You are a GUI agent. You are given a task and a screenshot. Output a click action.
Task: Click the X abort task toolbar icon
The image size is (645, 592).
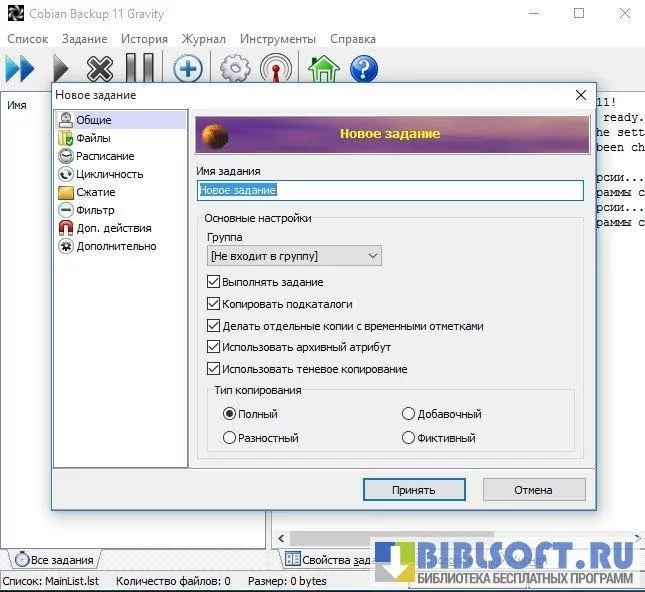100,69
